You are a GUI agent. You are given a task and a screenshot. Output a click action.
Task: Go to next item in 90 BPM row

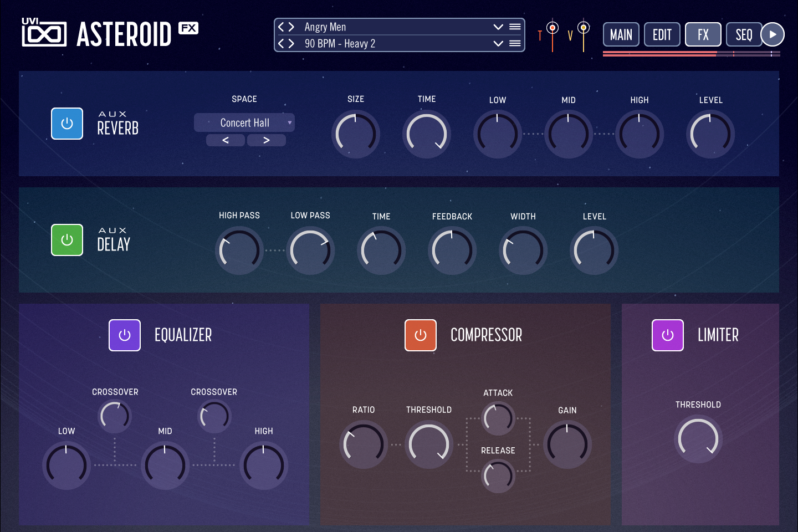coord(291,43)
